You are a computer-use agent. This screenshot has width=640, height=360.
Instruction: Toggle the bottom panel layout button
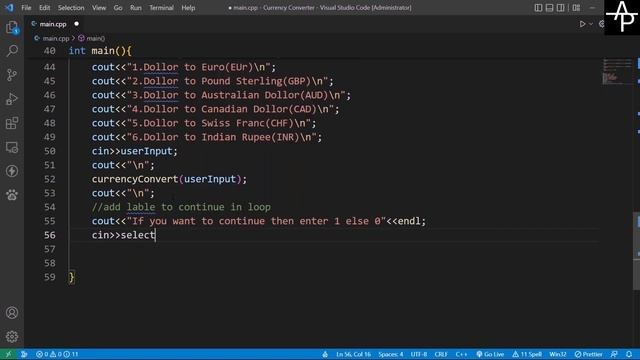pos(549,8)
